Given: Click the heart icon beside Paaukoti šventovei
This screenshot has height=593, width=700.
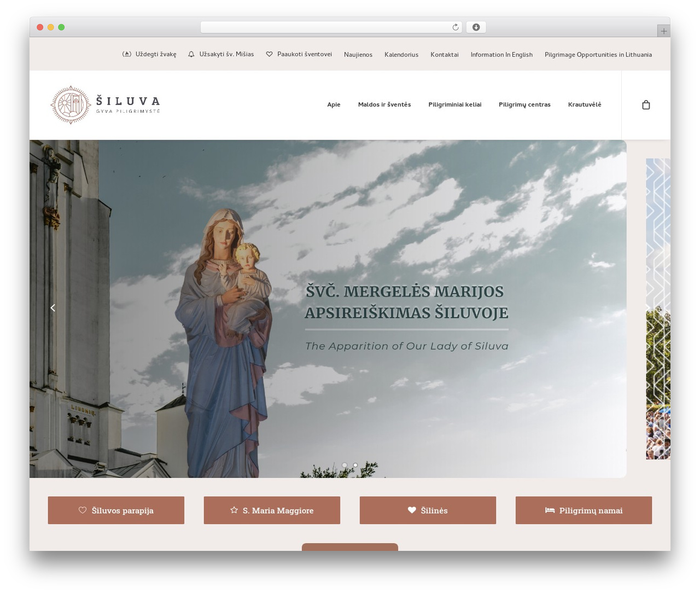Looking at the screenshot, I should pyautogui.click(x=269, y=54).
